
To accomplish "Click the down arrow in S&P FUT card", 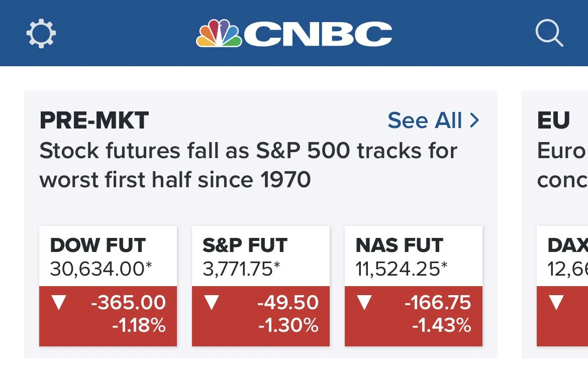I will [212, 302].
